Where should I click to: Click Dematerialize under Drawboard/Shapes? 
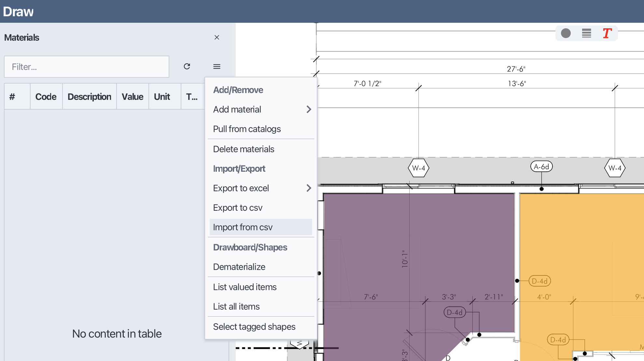click(239, 267)
